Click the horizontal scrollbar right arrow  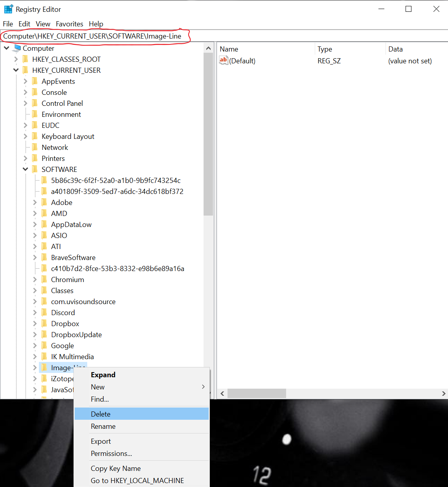443,393
